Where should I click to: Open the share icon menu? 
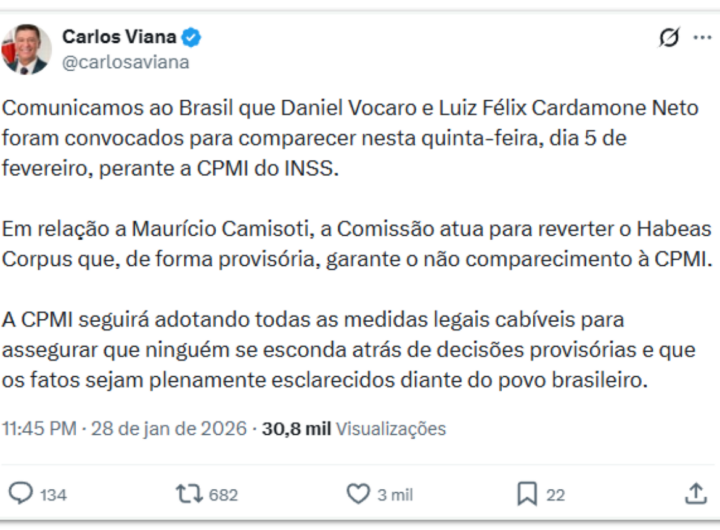click(x=696, y=493)
